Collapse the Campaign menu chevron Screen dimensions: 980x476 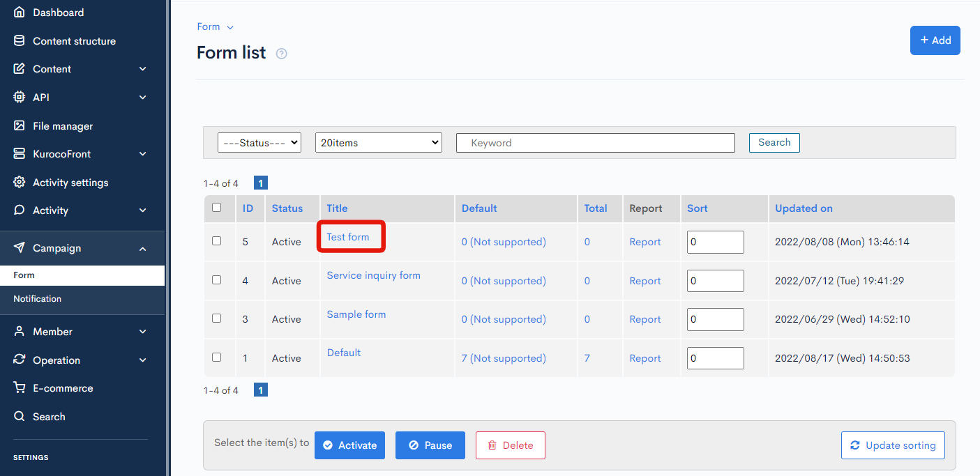coord(143,249)
